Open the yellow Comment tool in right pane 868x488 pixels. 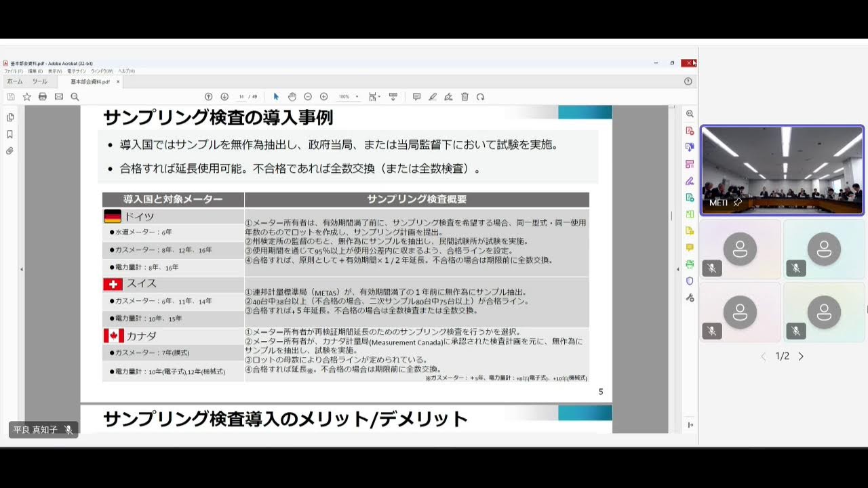pos(690,247)
